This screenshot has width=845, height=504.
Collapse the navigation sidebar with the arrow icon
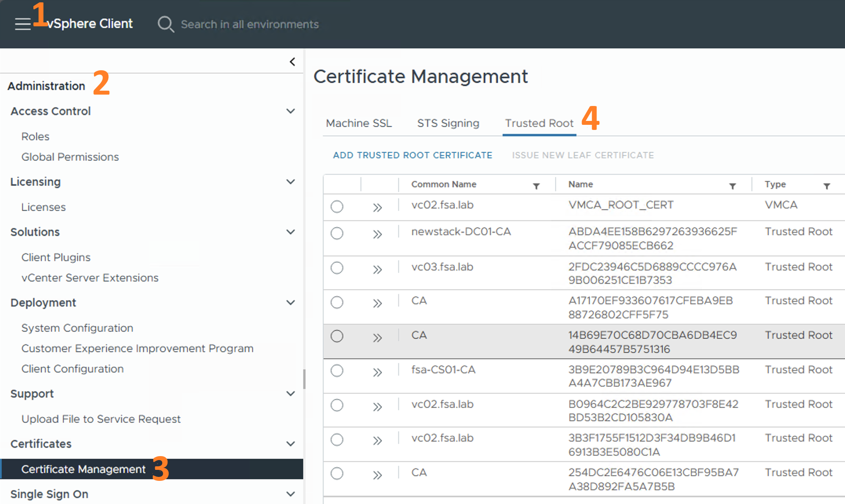[292, 62]
